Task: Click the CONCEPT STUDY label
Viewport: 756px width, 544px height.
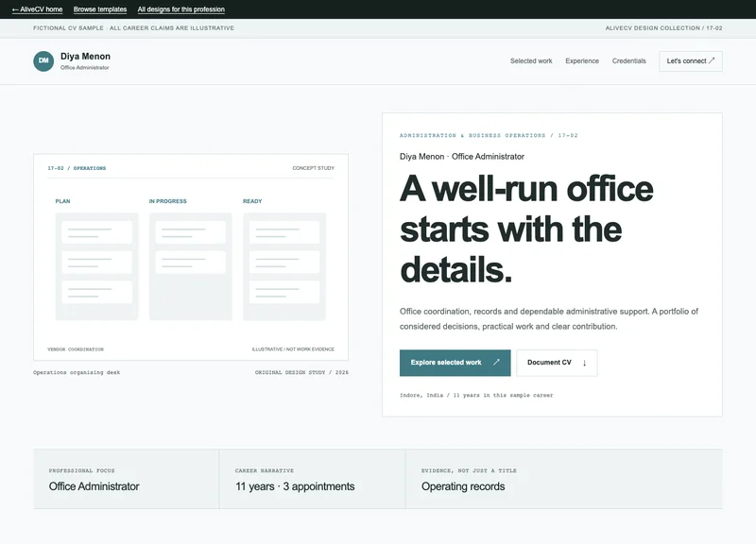Action: (x=313, y=168)
